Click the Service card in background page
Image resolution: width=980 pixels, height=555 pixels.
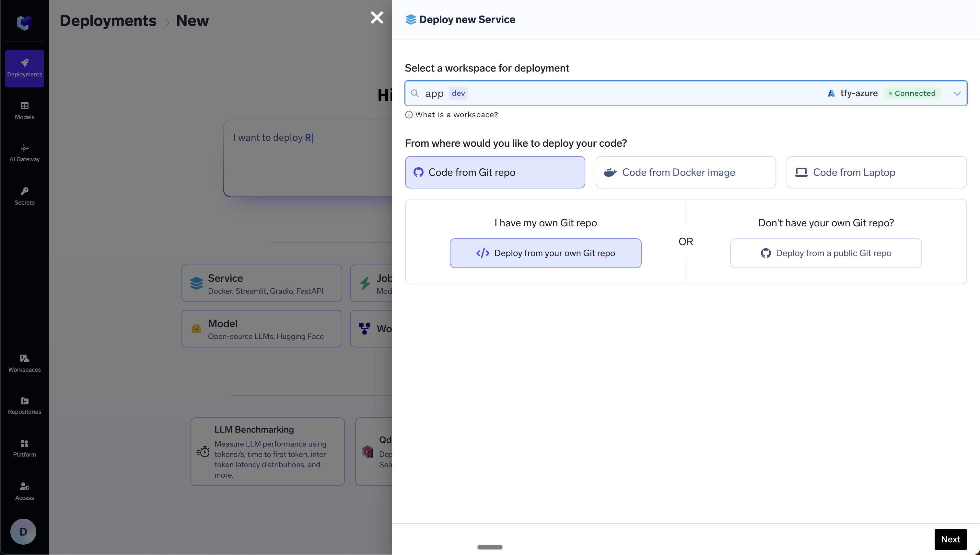coord(262,283)
